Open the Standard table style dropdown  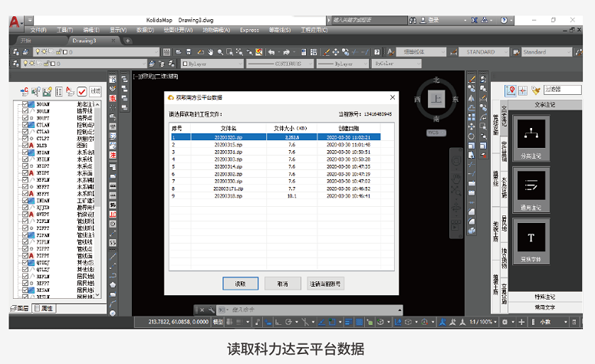(x=546, y=52)
